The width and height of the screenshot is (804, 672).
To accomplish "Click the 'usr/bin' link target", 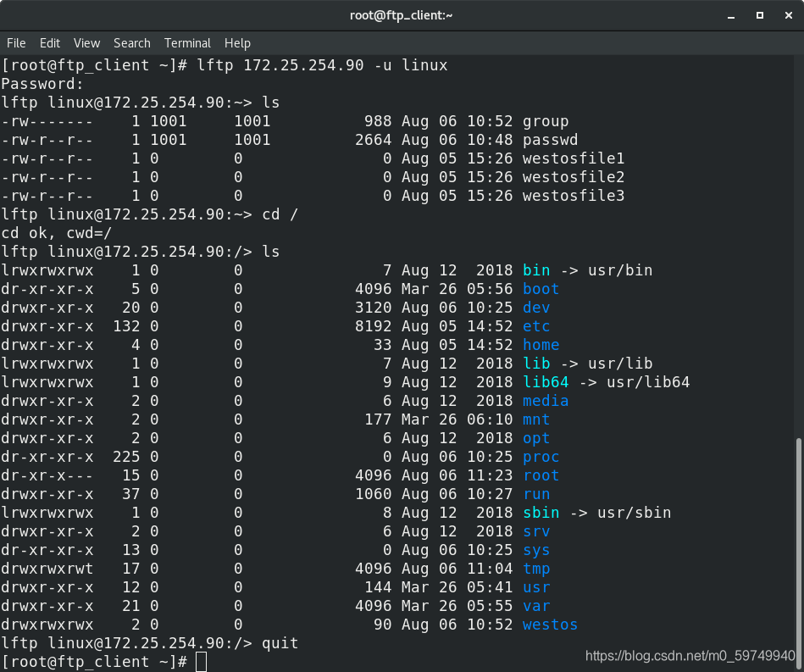I will pyautogui.click(x=620, y=270).
